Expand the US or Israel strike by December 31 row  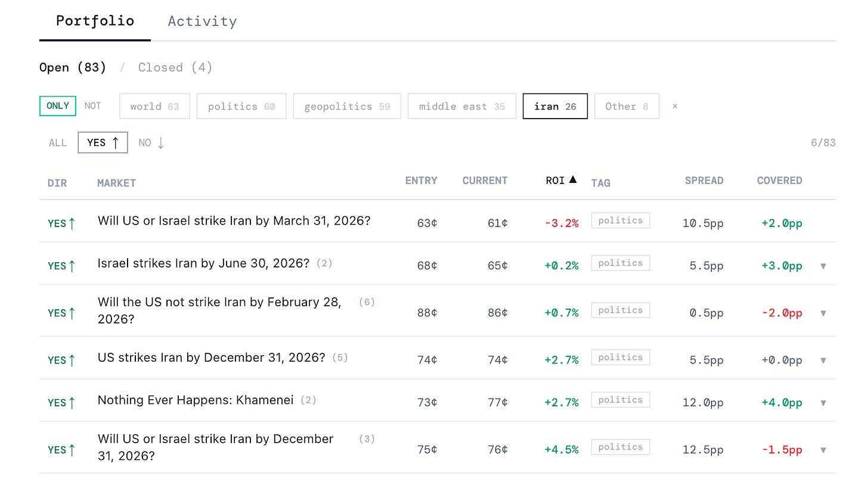pos(823,450)
